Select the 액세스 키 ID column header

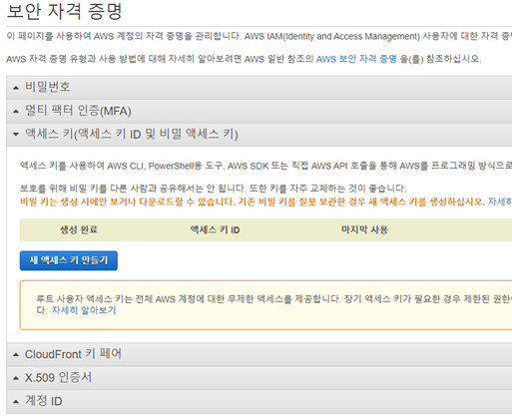pyautogui.click(x=215, y=229)
